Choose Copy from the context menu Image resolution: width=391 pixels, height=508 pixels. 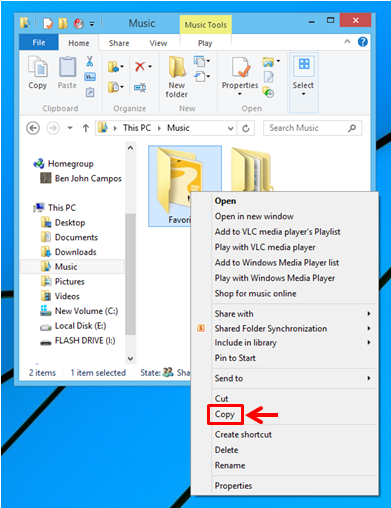tap(225, 414)
